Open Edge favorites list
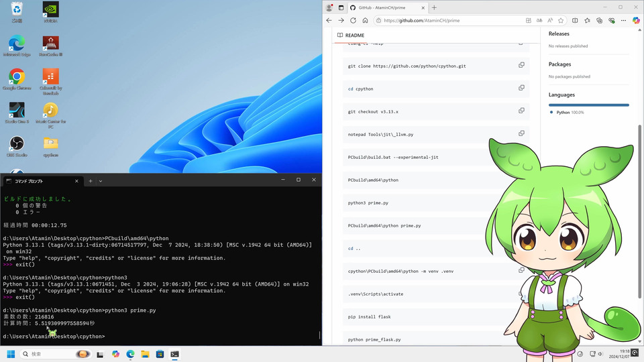The height and width of the screenshot is (362, 644). point(588,20)
